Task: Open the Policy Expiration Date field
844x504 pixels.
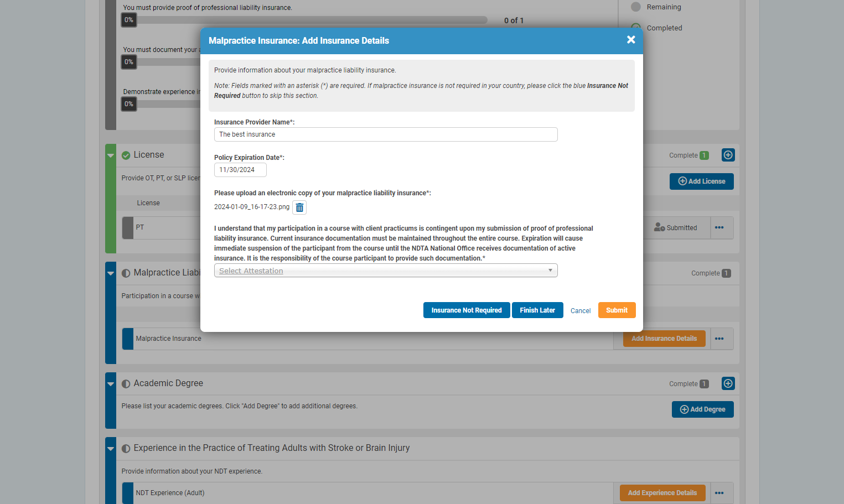Action: pos(240,170)
